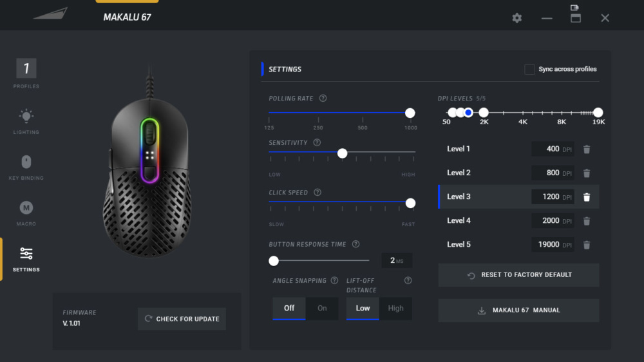Open the Lighting section in the sidebar
This screenshot has width=644, height=362.
point(26,121)
